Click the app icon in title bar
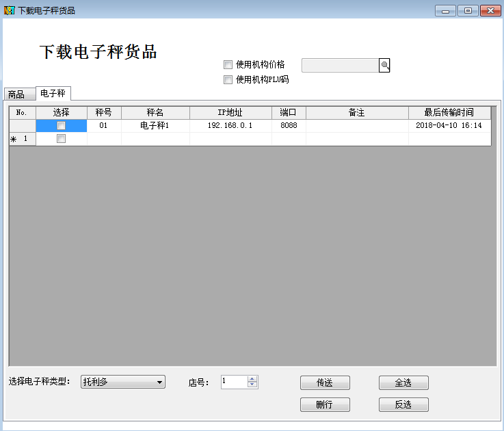The height and width of the screenshot is (431, 504). point(10,11)
